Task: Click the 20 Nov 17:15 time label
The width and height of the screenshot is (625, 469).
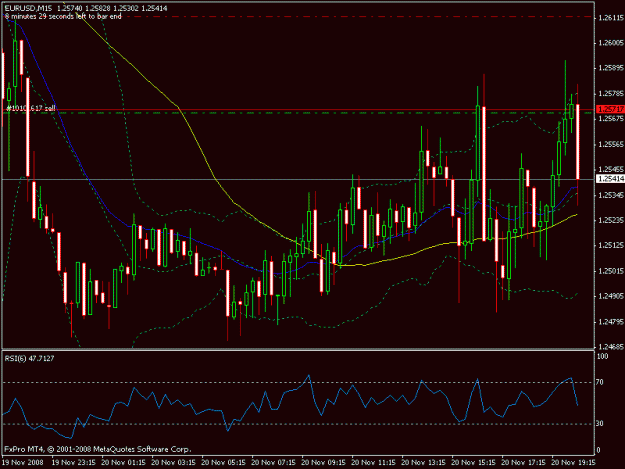Action: (x=523, y=463)
